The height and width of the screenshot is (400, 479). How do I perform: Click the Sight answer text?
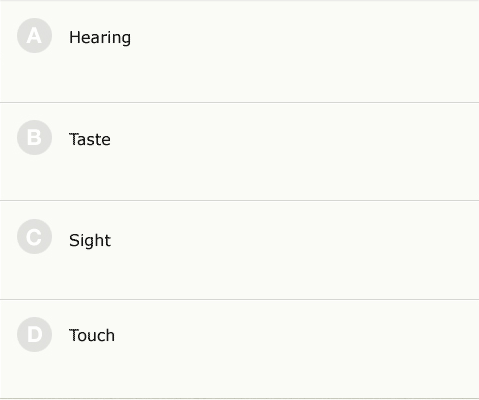tap(90, 240)
